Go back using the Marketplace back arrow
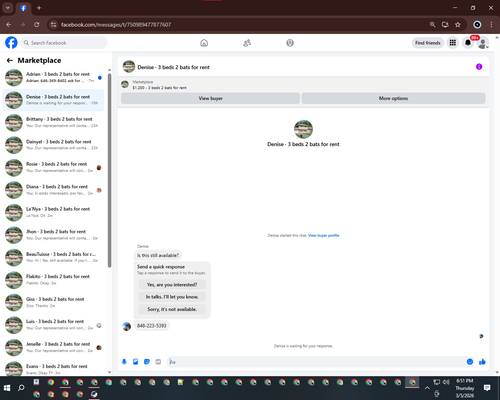The width and height of the screenshot is (500, 400). point(10,60)
